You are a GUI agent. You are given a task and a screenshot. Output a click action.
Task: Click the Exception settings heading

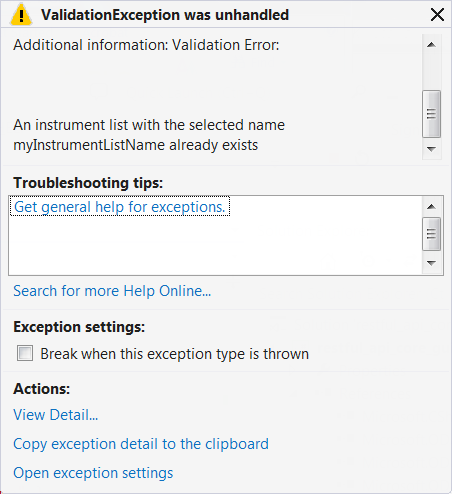click(x=79, y=327)
